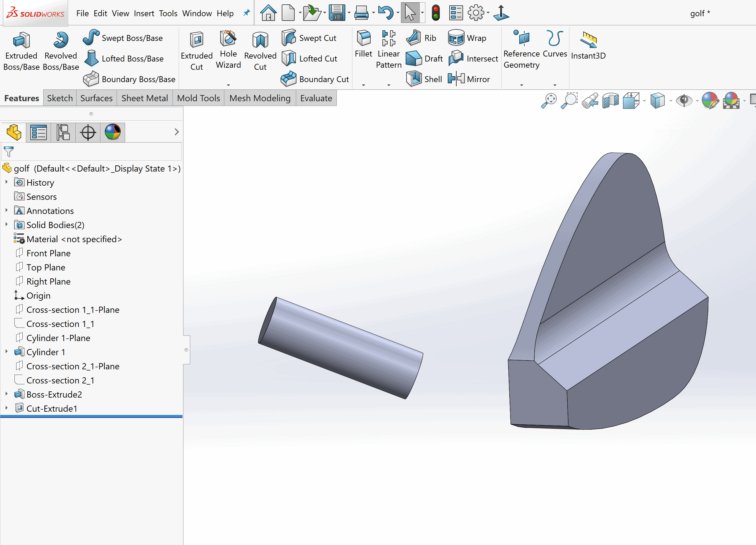
Task: Expand the Annotations tree item
Action: (x=5, y=211)
